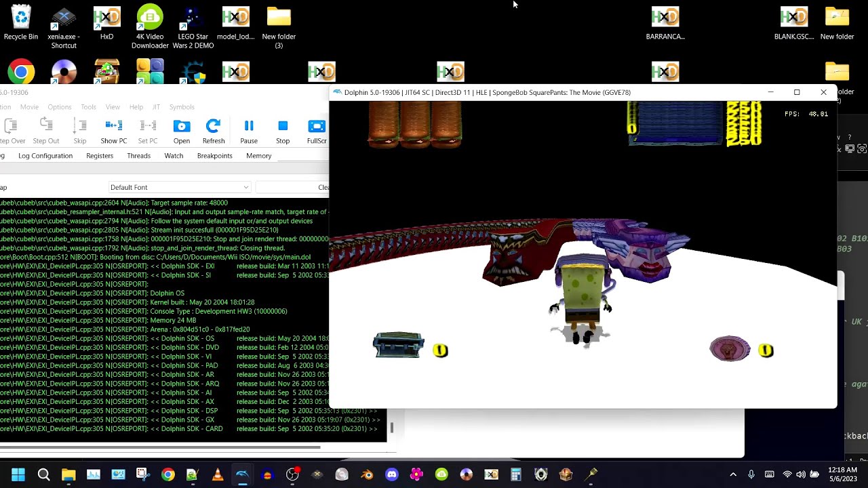Click the treasure chest game item icon

click(x=399, y=345)
